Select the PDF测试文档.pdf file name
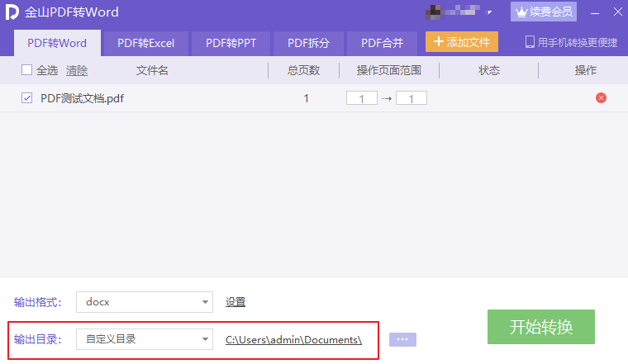Viewport: 628px width, 364px height. pos(82,98)
